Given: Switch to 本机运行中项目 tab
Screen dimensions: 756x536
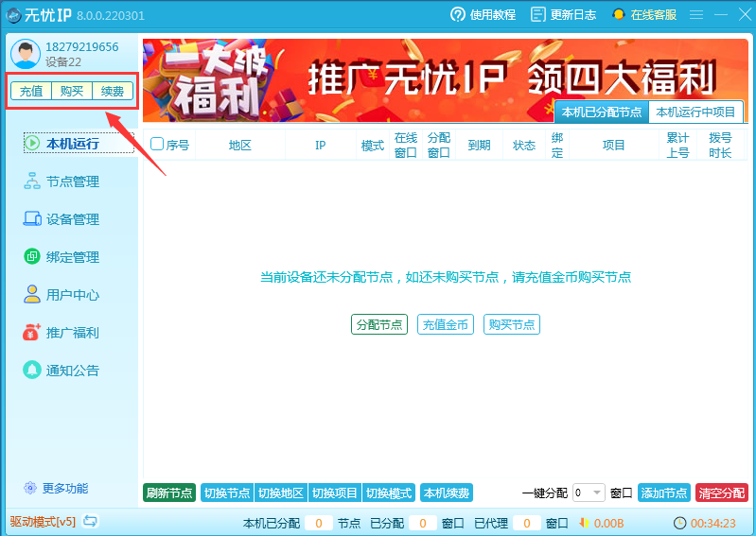Looking at the screenshot, I should click(695, 112).
